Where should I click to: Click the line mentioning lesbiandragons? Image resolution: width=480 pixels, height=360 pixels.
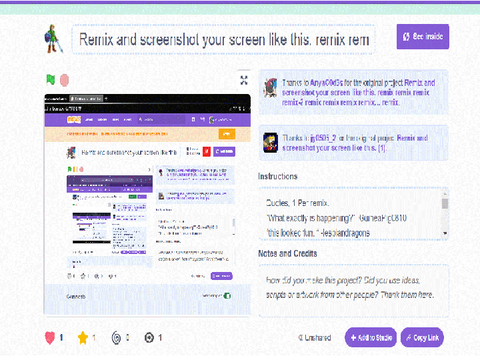tap(318, 233)
